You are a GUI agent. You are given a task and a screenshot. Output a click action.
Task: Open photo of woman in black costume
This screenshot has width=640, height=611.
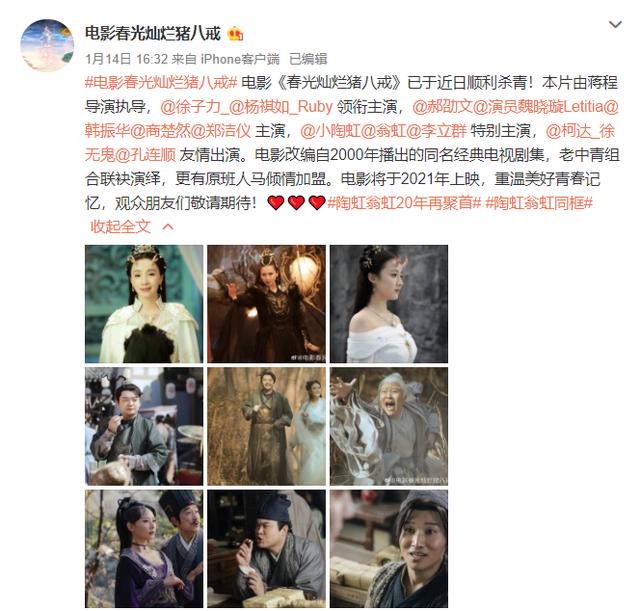267,304
